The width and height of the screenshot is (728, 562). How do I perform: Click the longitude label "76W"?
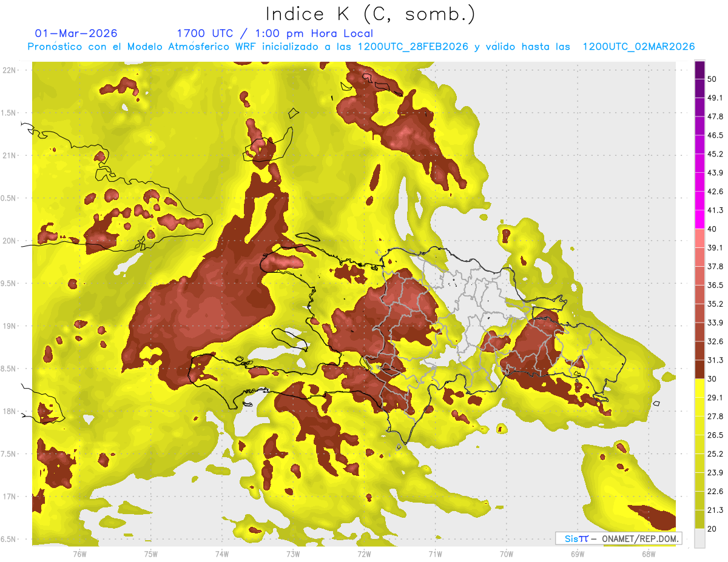(79, 554)
